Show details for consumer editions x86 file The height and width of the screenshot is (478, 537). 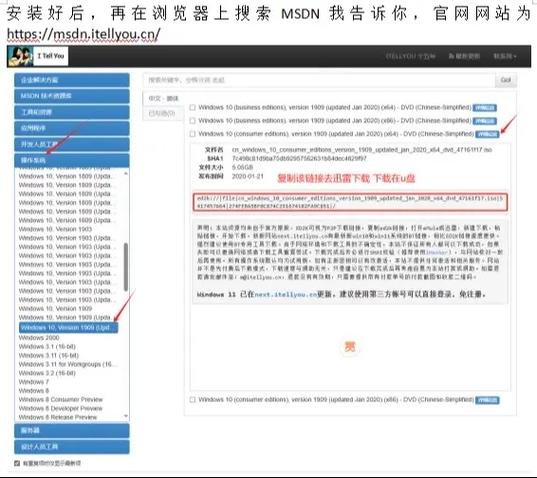coord(487,400)
